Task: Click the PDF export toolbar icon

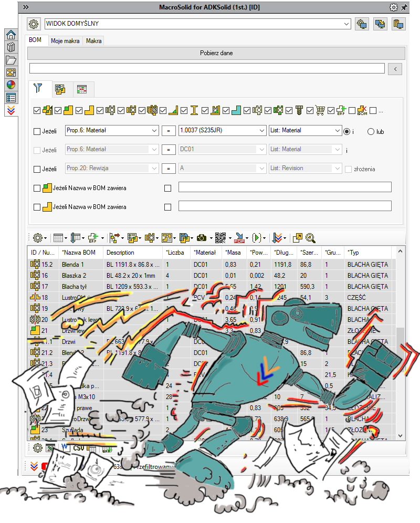Action: (239, 238)
